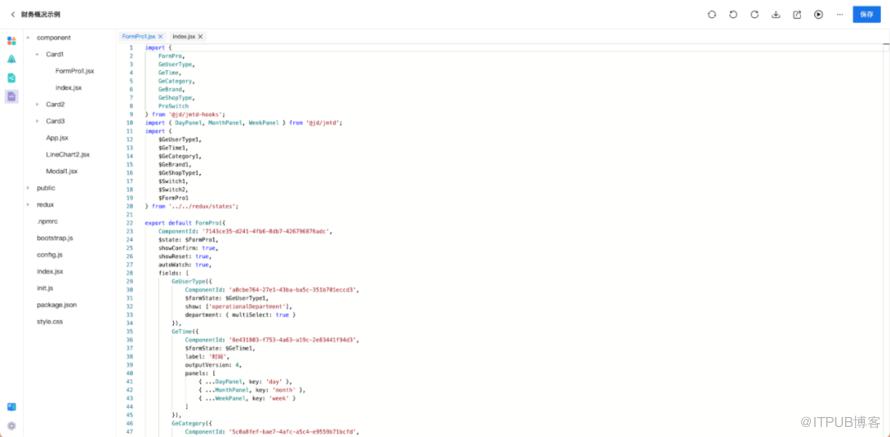Image resolution: width=890 pixels, height=437 pixels.
Task: Open root-level index.jsx below config.js
Action: pyautogui.click(x=50, y=271)
